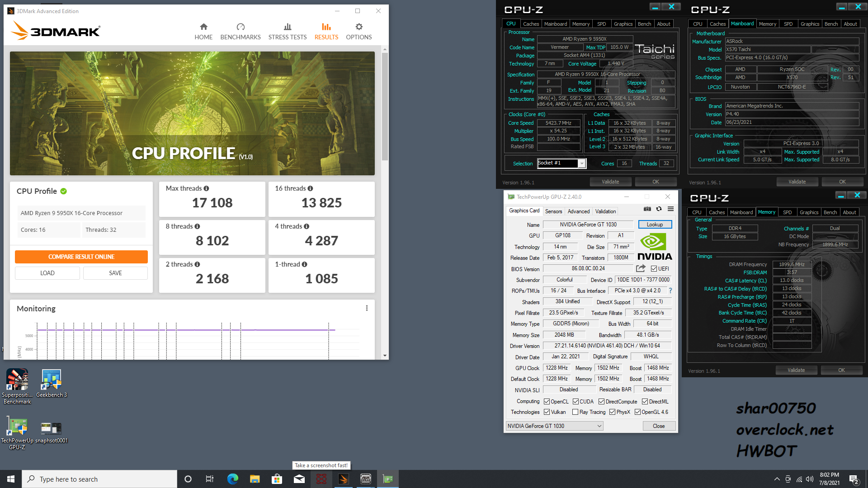Open Mail app from taskbar
This screenshot has height=488, width=868.
pyautogui.click(x=299, y=479)
